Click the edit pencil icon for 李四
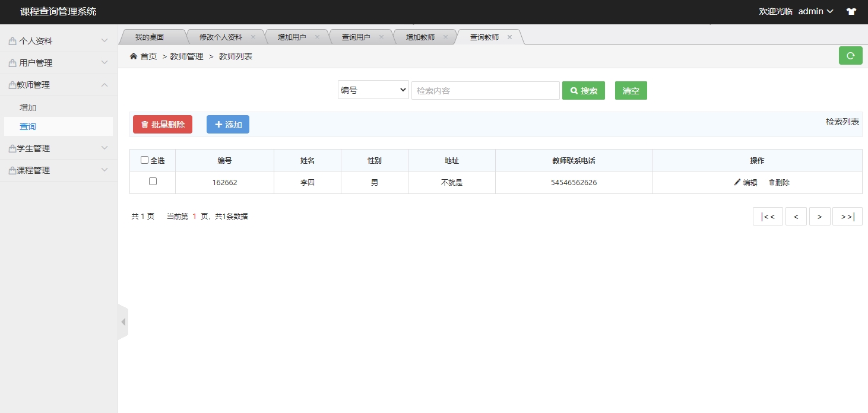The image size is (868, 413). (736, 182)
